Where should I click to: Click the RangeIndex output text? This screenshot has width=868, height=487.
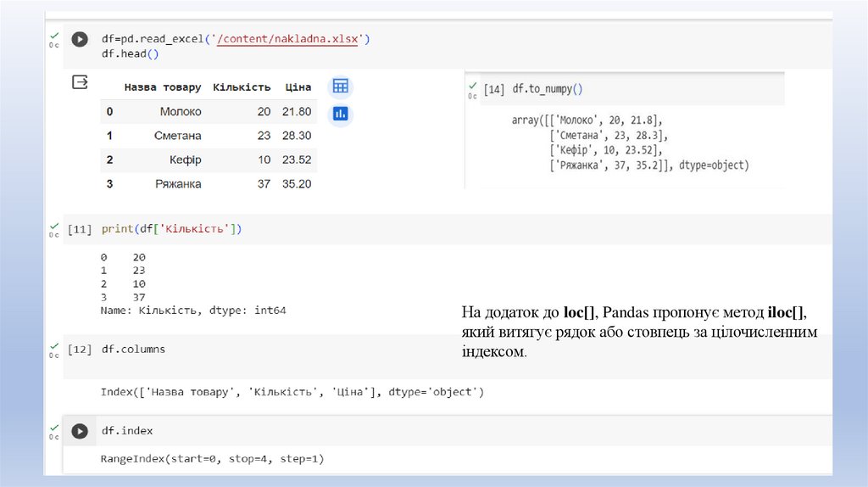pyautogui.click(x=212, y=459)
